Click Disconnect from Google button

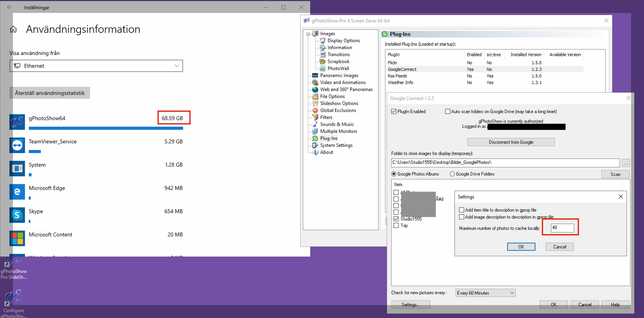(x=511, y=142)
